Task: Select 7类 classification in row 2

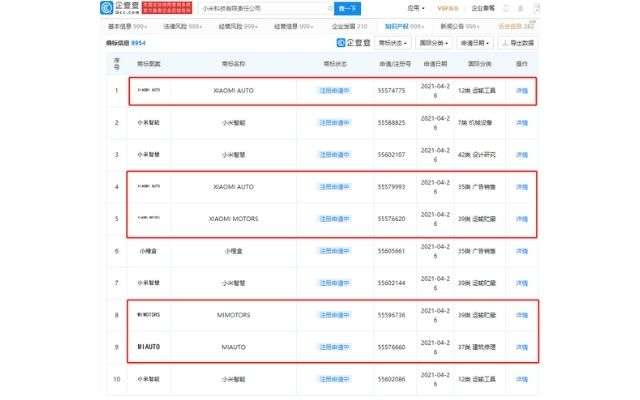Action: (x=475, y=123)
